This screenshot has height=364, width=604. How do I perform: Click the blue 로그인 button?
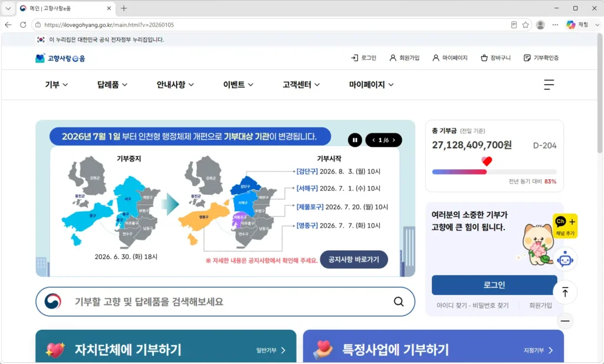click(494, 285)
